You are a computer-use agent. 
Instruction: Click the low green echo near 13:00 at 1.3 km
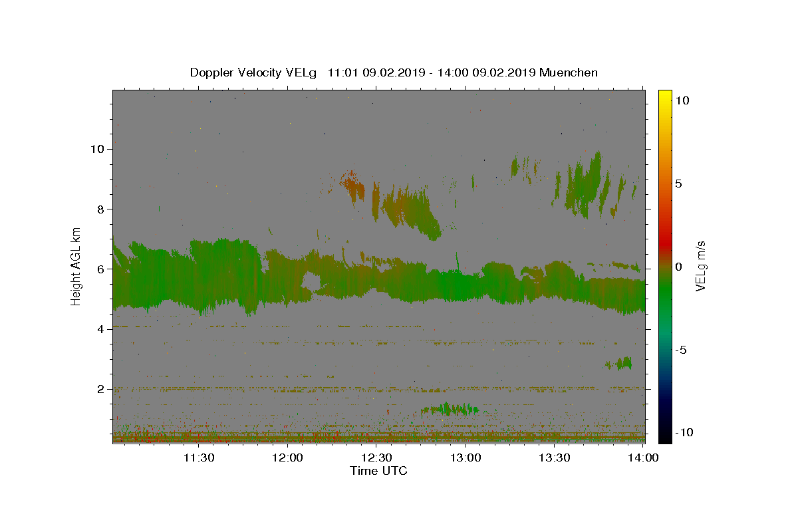(450, 408)
